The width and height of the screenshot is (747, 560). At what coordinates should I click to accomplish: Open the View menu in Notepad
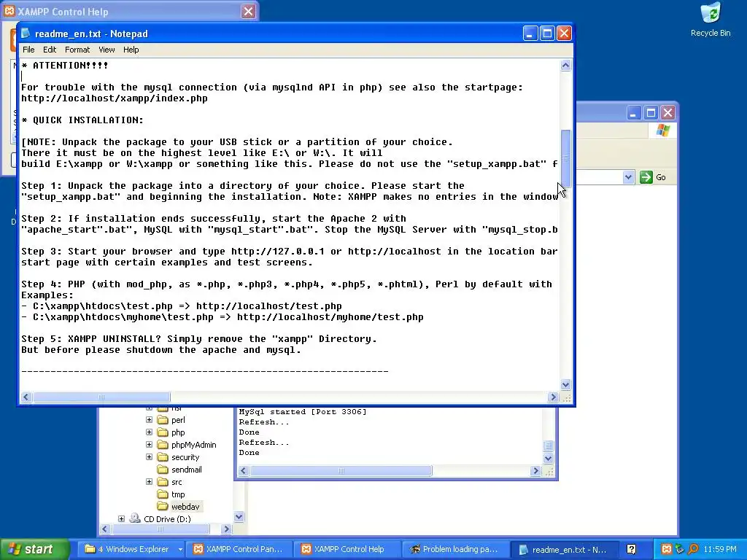point(107,50)
